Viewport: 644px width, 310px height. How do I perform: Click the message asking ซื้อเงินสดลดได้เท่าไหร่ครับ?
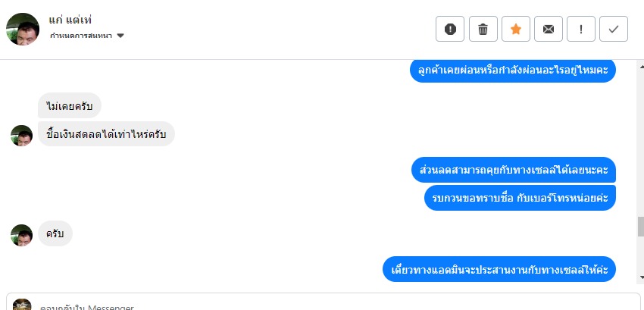tap(106, 134)
